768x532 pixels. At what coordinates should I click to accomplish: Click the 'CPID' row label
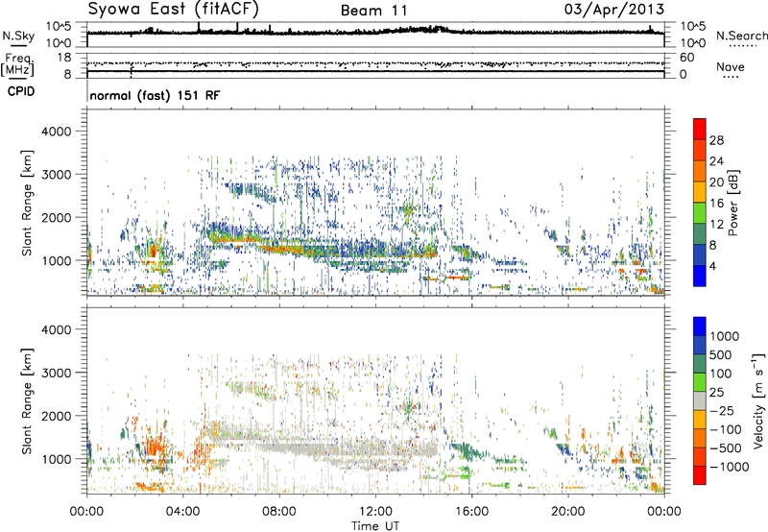21,91
